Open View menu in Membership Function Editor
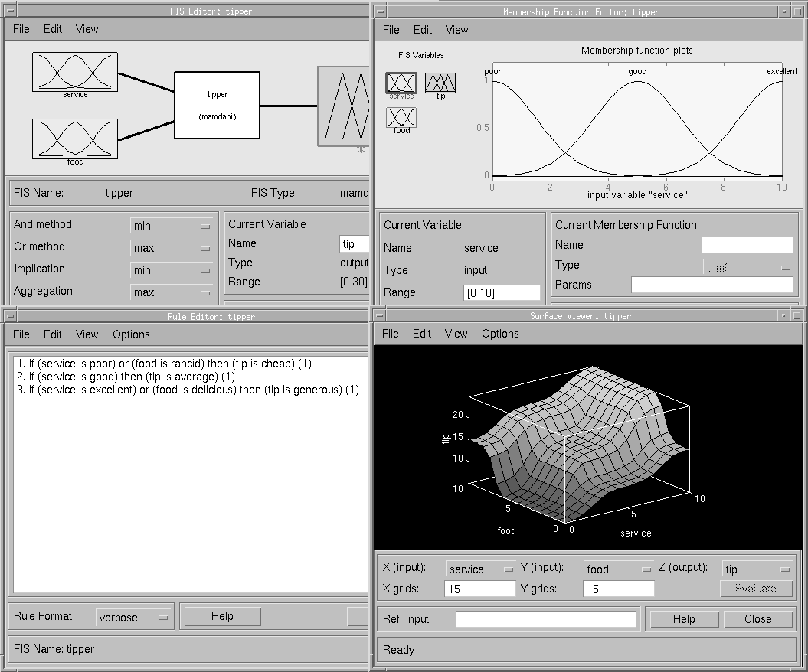This screenshot has height=672, width=808. point(456,30)
